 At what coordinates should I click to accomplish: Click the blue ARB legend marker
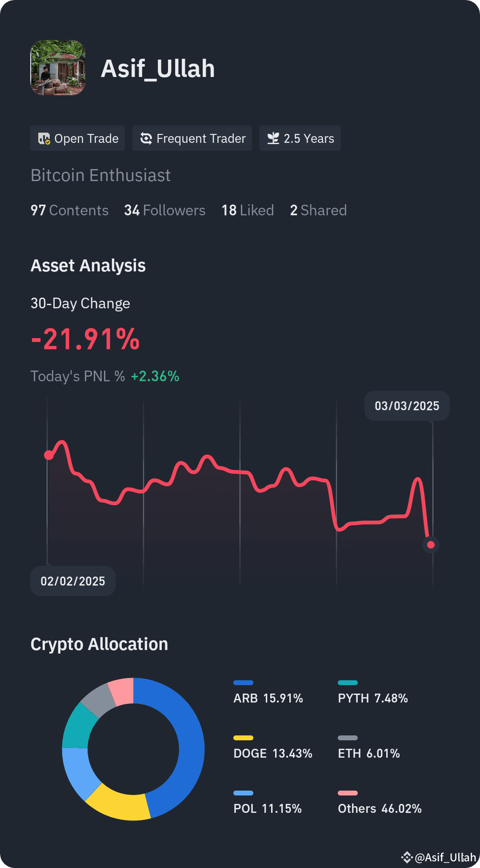pos(244,682)
